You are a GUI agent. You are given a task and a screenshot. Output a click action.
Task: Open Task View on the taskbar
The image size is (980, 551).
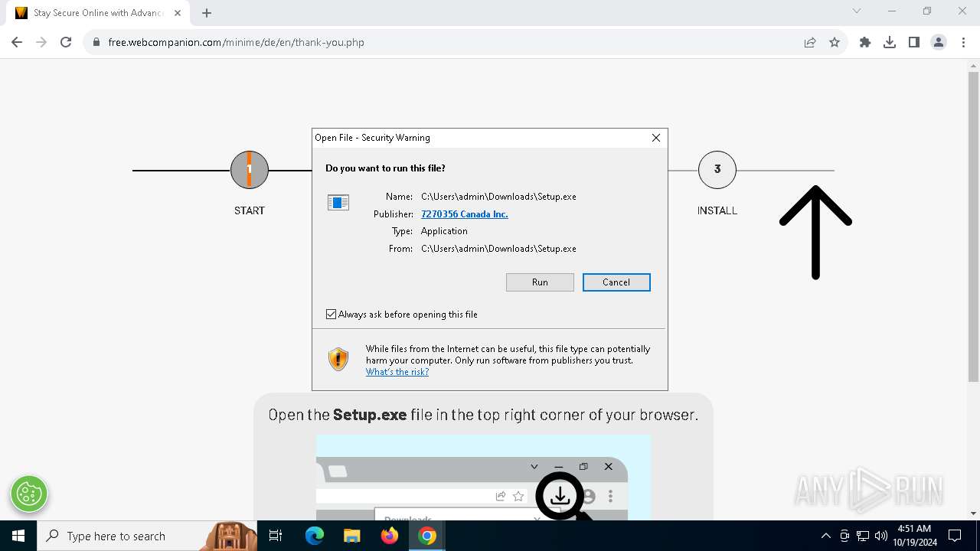276,536
